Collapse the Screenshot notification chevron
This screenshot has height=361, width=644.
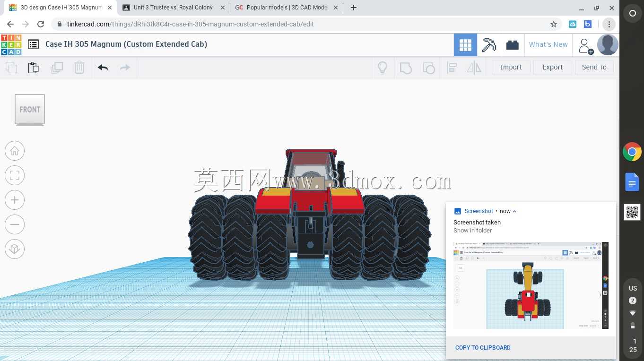click(514, 211)
